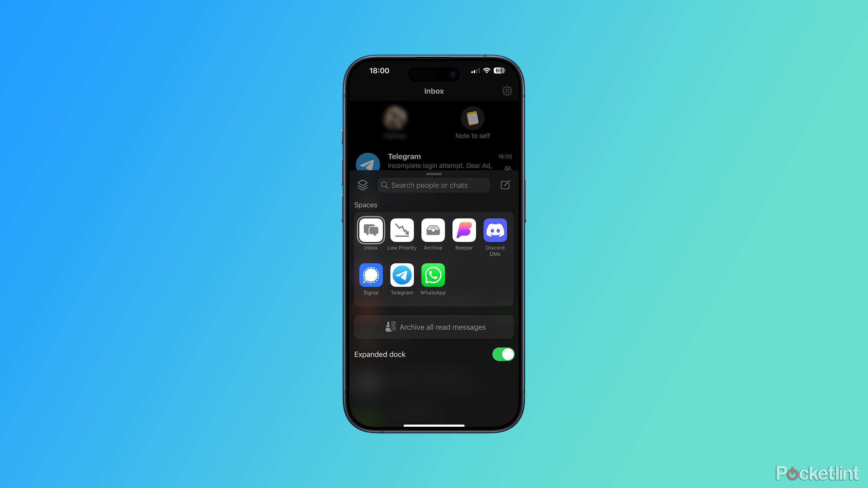This screenshot has width=868, height=488.
Task: Select the Signal space
Action: point(370,275)
